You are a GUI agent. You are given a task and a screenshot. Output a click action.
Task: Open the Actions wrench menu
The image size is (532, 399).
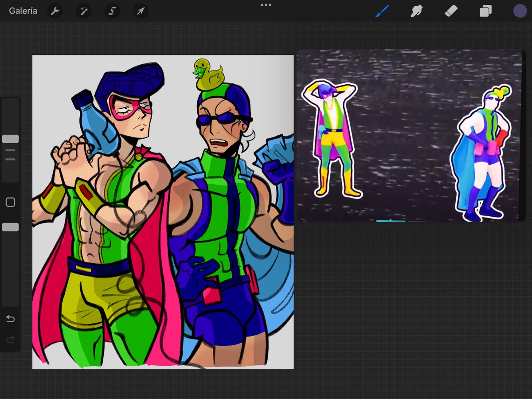(x=55, y=11)
